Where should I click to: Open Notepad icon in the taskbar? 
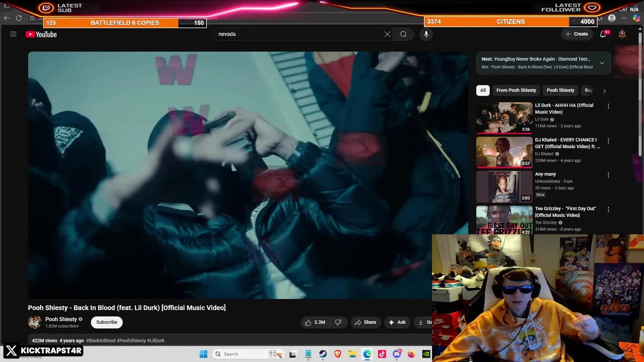click(x=308, y=354)
